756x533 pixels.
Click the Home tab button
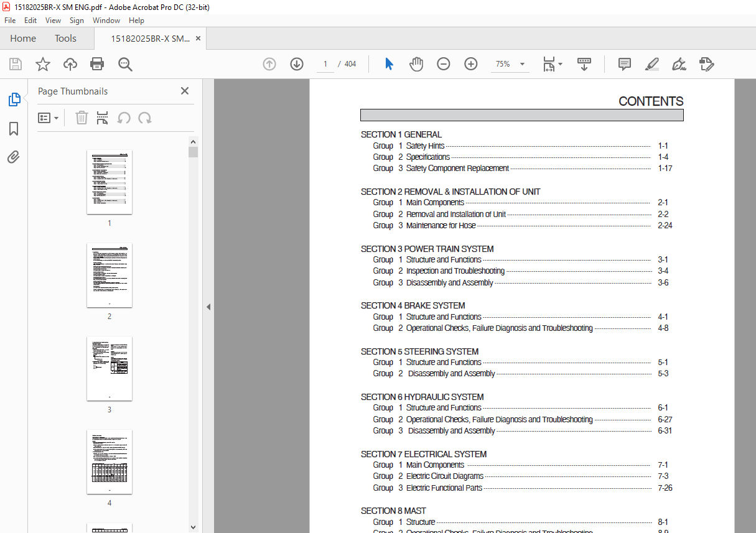point(23,39)
